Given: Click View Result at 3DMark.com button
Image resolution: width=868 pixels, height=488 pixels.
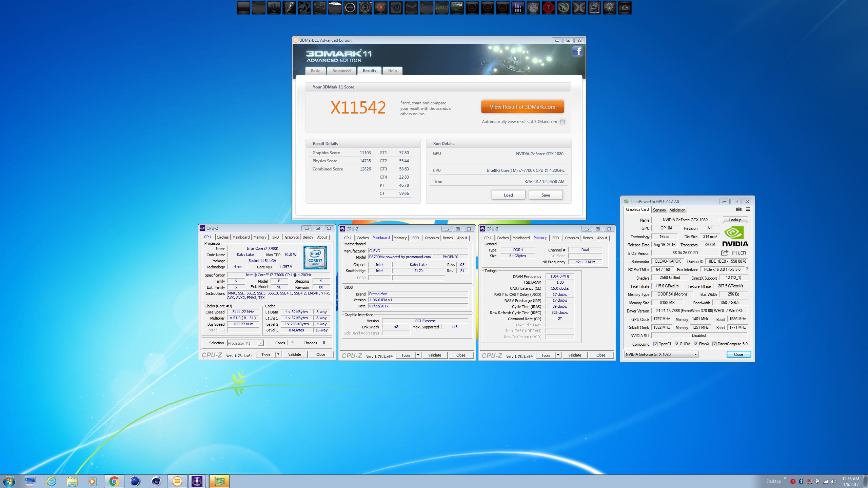Looking at the screenshot, I should (522, 107).
